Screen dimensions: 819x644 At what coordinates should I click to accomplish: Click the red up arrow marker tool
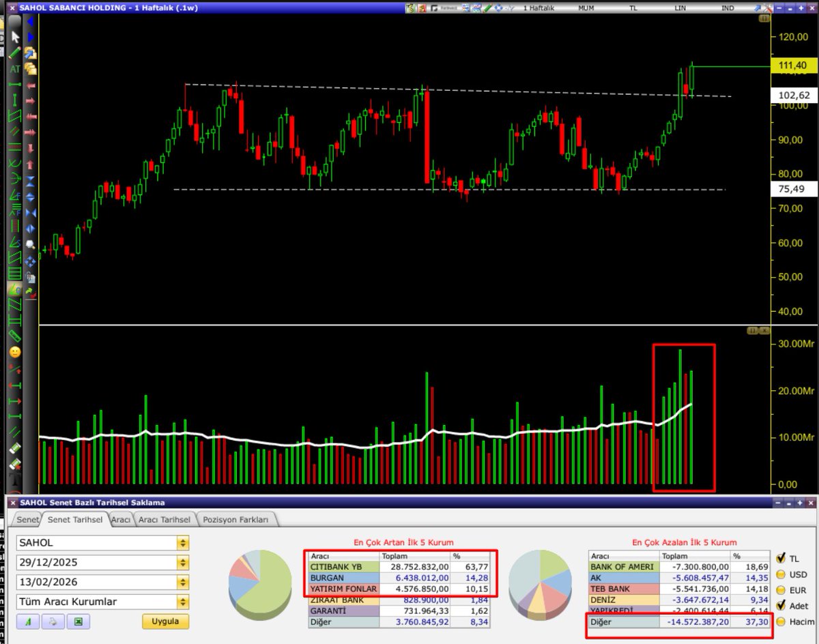[x=31, y=164]
